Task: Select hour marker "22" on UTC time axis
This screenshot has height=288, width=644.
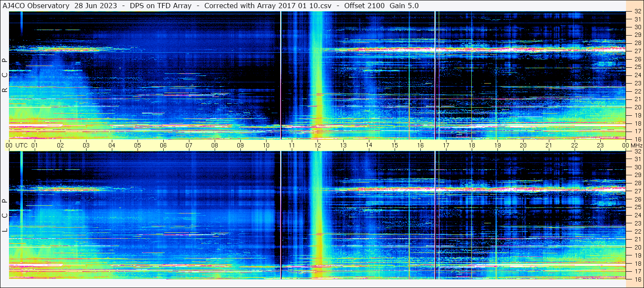Action: click(575, 145)
